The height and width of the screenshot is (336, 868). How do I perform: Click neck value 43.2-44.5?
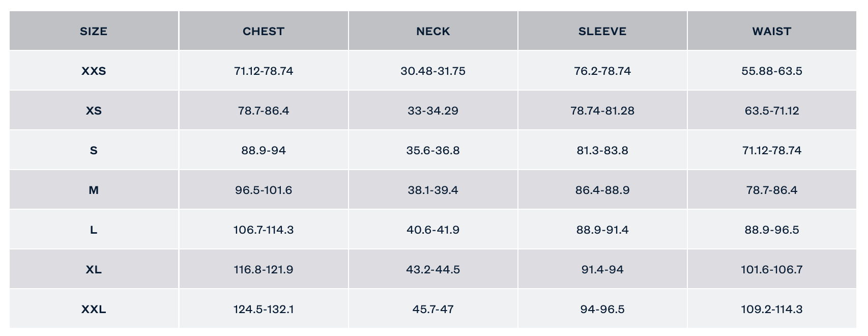point(433,270)
